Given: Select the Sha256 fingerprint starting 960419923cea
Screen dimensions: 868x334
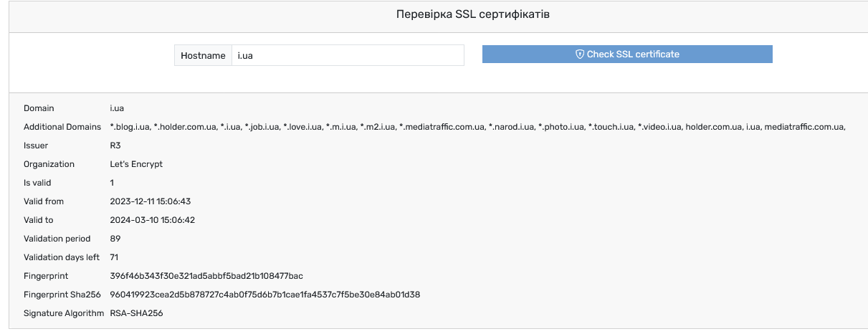Looking at the screenshot, I should click(265, 295).
